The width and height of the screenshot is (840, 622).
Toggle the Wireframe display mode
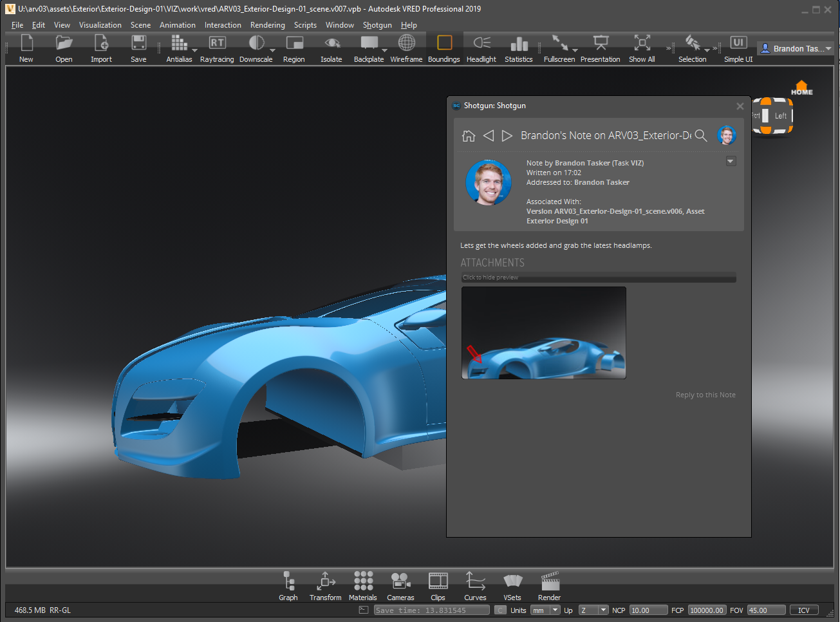tap(406, 49)
